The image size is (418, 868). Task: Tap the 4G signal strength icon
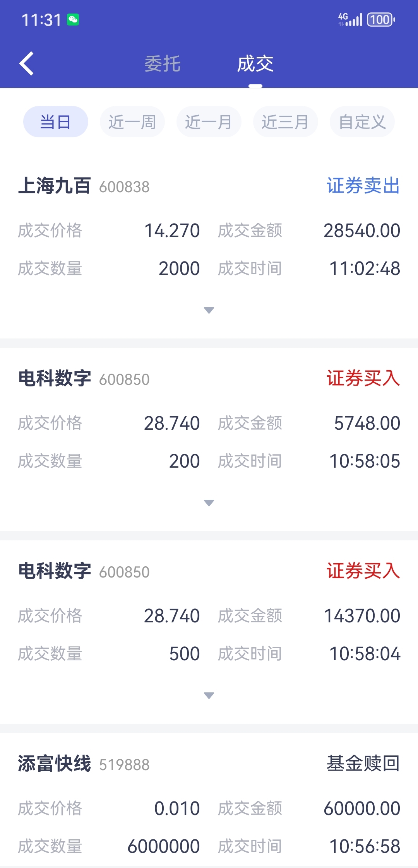350,19
